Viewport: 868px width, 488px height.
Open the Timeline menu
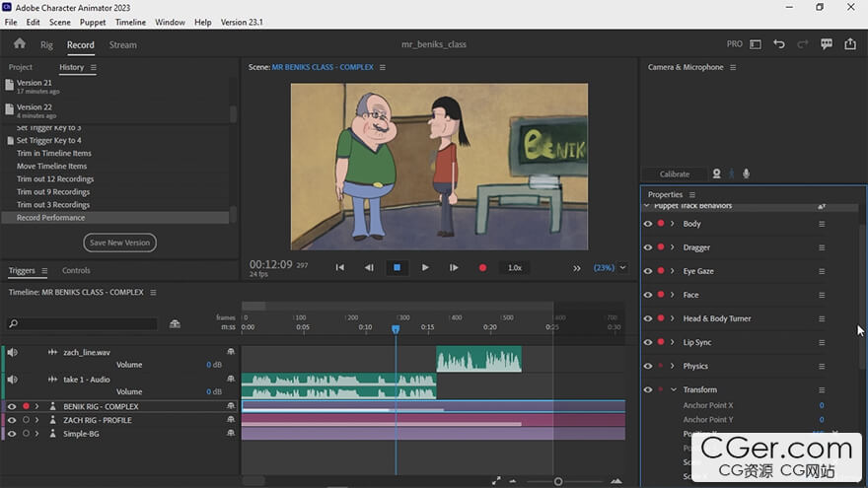(x=130, y=22)
